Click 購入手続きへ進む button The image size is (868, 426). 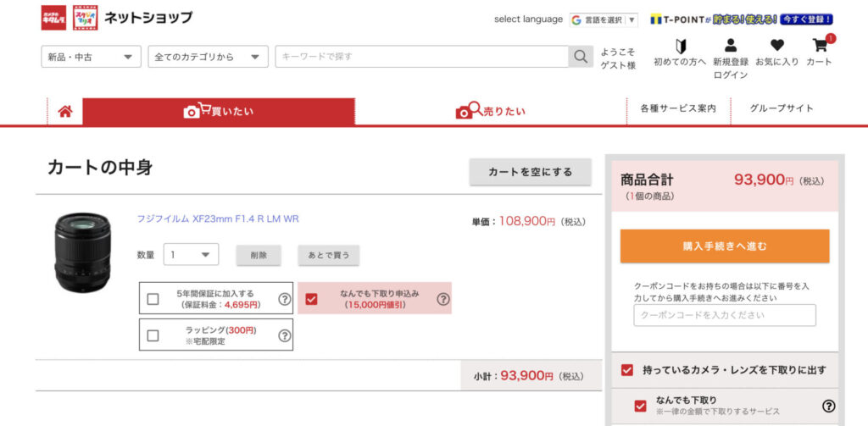point(725,246)
